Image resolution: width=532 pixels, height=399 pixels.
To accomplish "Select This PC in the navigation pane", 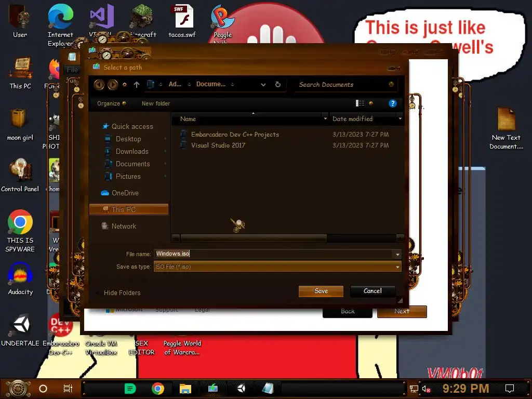I will pos(129,209).
